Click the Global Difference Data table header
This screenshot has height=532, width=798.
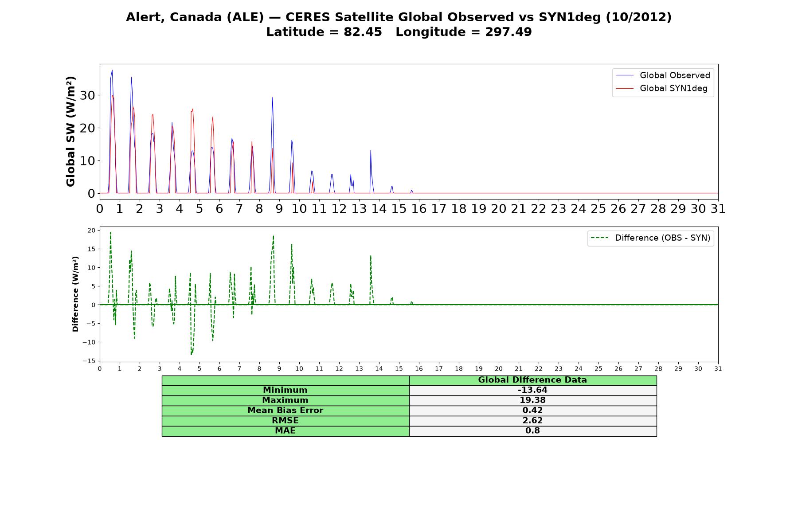532,380
